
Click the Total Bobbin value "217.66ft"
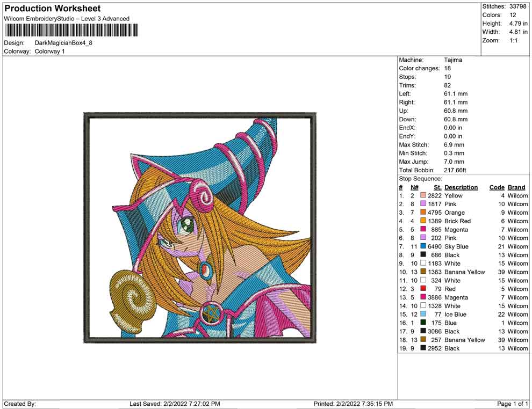[x=455, y=170]
